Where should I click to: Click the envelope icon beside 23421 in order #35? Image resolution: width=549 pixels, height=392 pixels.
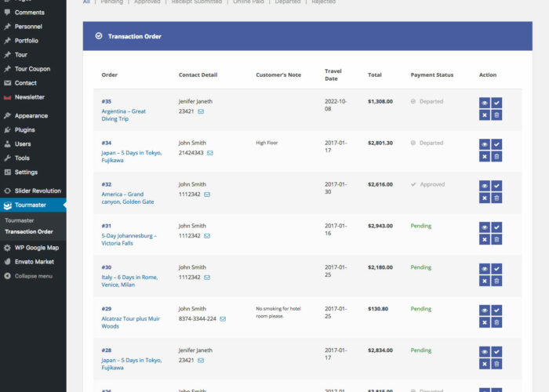201,111
